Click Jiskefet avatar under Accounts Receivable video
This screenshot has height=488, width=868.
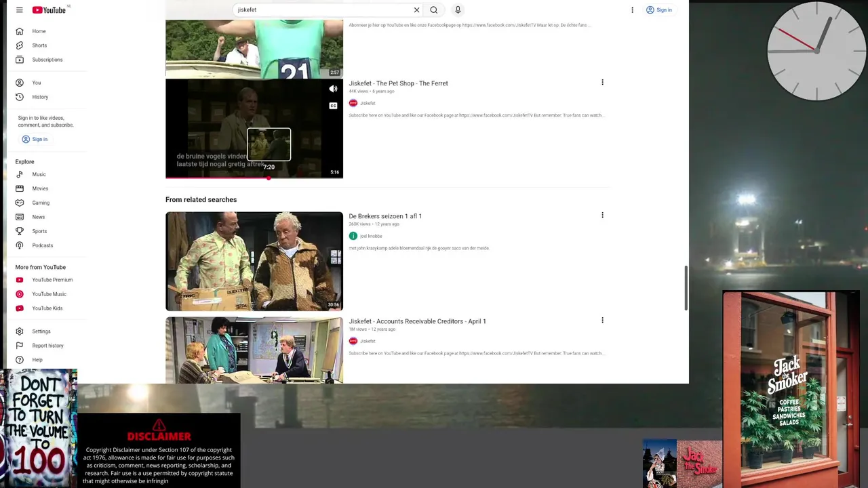point(353,341)
